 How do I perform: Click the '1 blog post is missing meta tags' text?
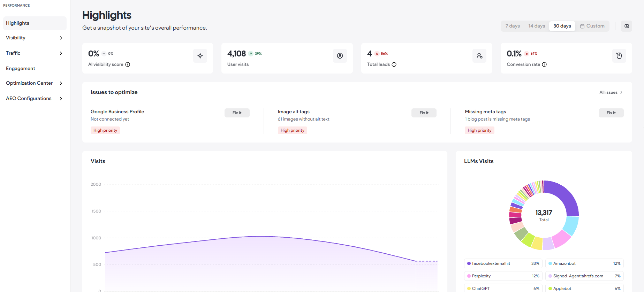(497, 119)
